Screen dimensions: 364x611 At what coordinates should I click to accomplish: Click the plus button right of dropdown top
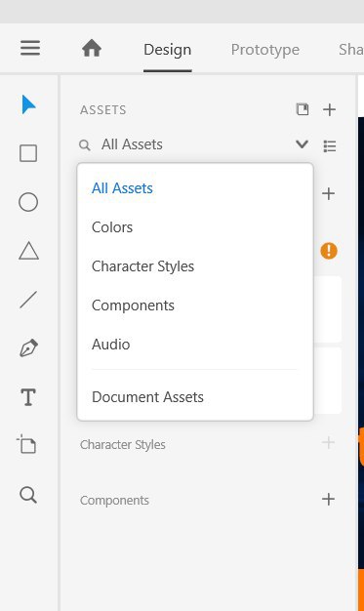329,193
